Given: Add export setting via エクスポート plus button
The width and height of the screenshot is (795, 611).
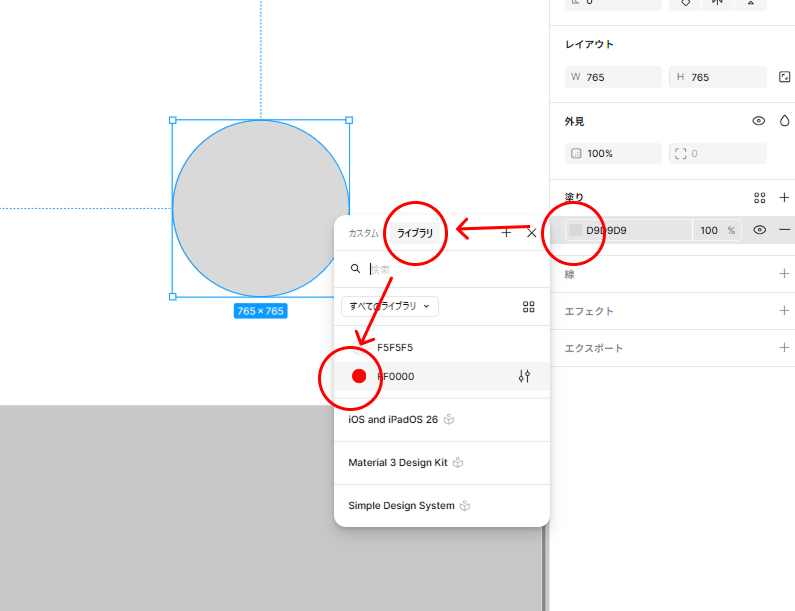Looking at the screenshot, I should (784, 348).
